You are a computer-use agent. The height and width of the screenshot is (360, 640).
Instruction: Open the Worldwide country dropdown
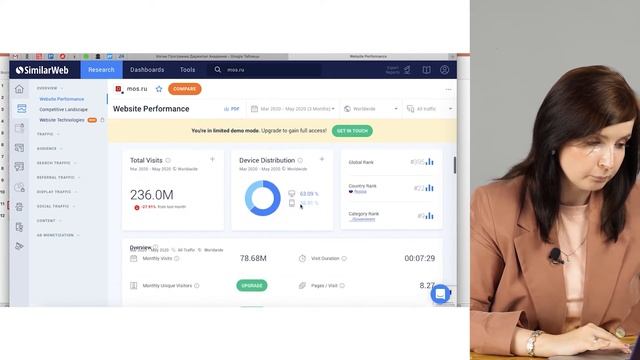click(371, 109)
